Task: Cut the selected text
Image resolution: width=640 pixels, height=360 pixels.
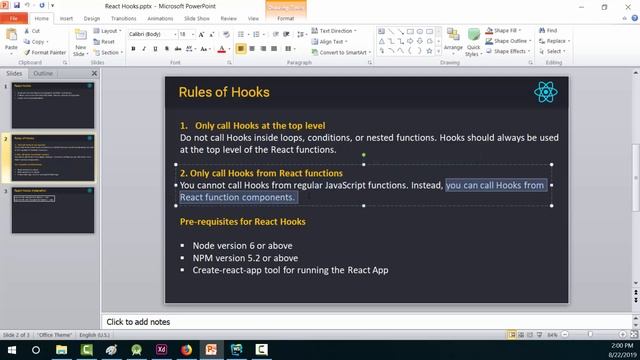Action: 32,31
